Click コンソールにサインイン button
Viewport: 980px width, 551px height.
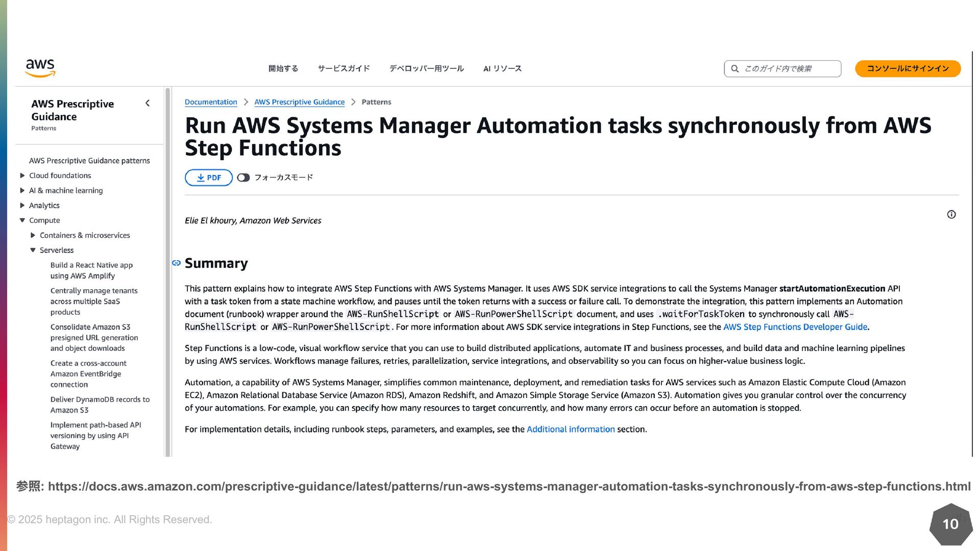point(908,68)
